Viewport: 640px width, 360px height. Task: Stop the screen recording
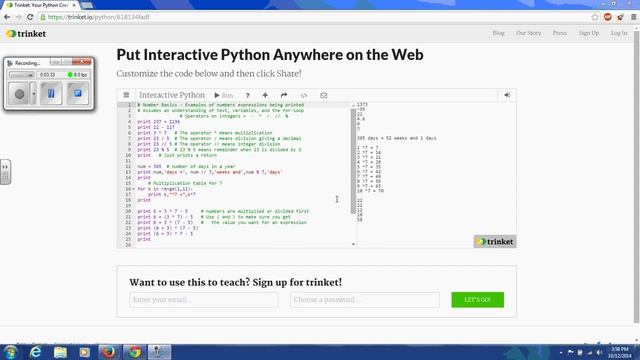coord(78,93)
